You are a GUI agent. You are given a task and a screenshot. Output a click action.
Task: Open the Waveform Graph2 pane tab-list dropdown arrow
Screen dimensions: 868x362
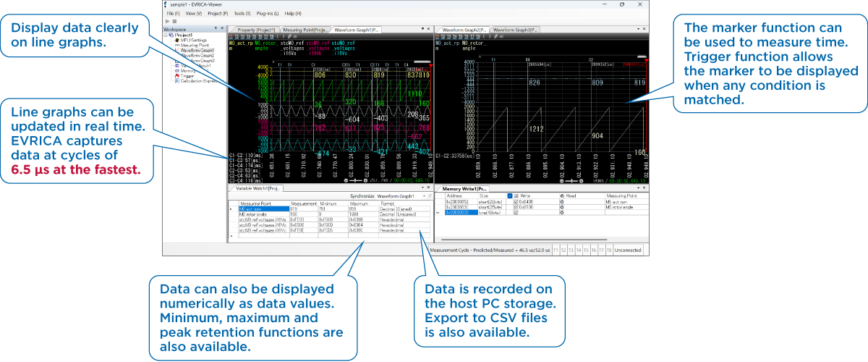638,29
